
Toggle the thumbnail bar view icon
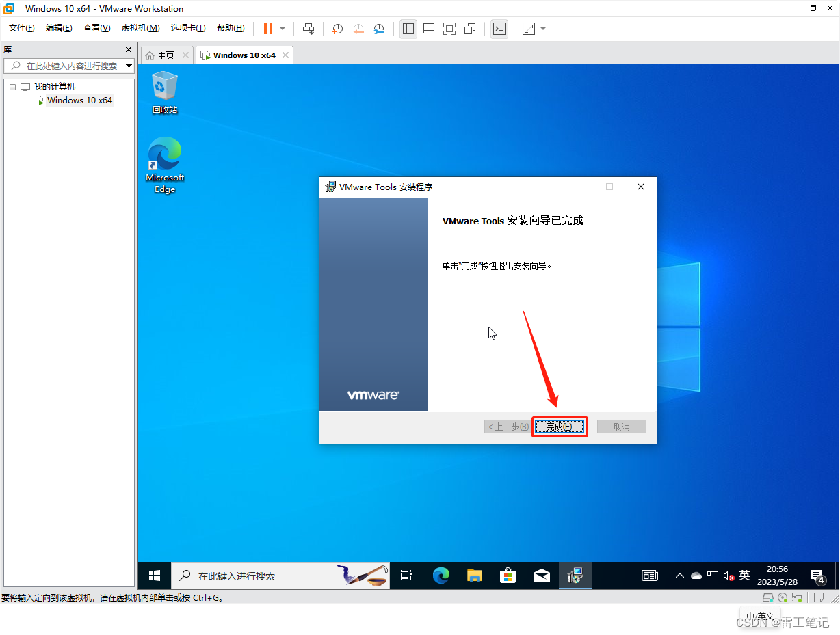click(429, 29)
